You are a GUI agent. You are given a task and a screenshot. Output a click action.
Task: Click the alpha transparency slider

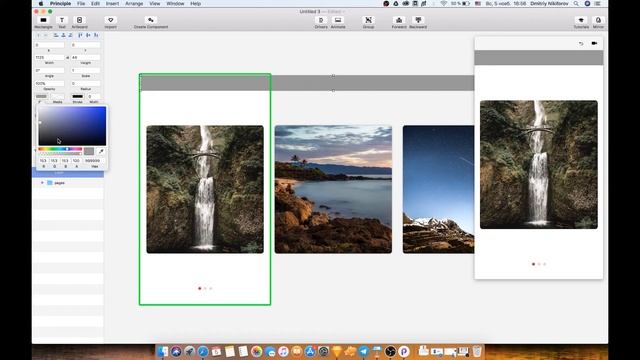coord(60,153)
